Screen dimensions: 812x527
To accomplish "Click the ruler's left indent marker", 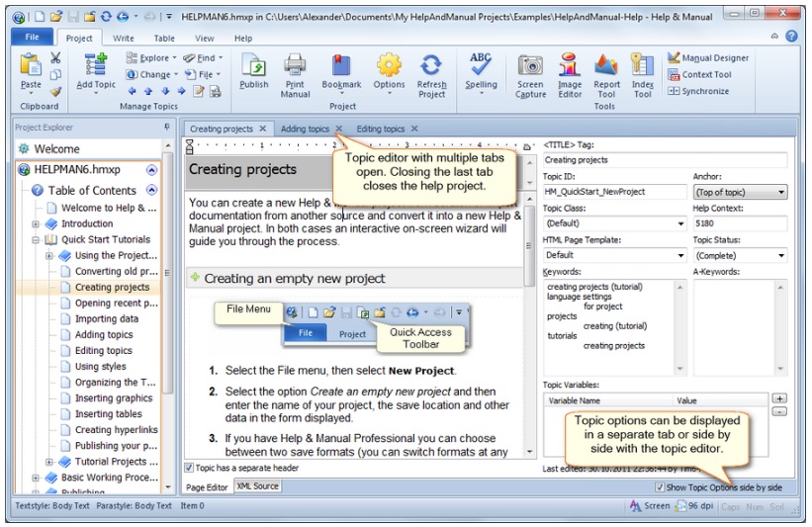I will [190, 146].
